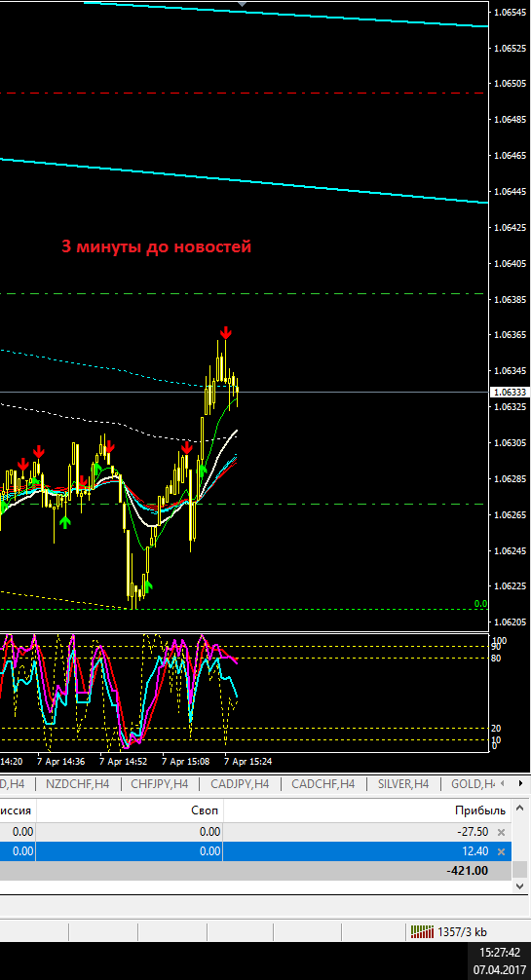Click the indicator level 80 label

[x=495, y=659]
